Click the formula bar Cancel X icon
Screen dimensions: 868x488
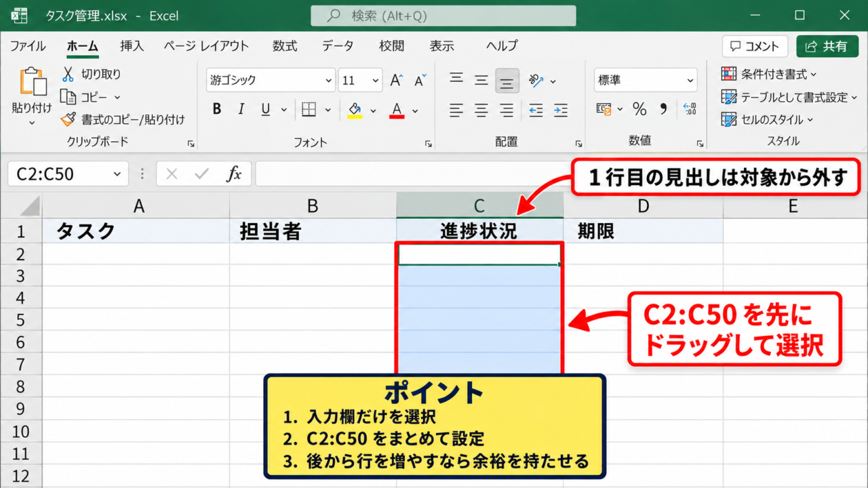172,174
